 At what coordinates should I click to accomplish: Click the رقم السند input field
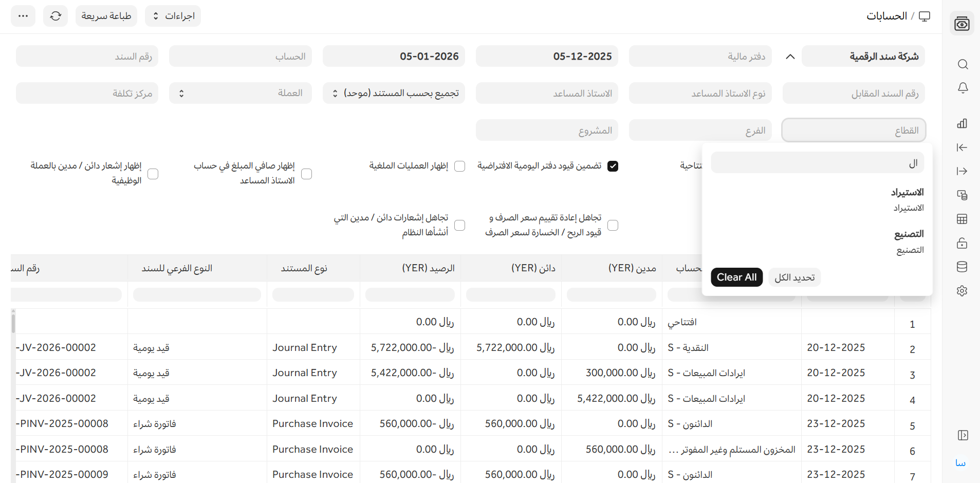pos(87,56)
